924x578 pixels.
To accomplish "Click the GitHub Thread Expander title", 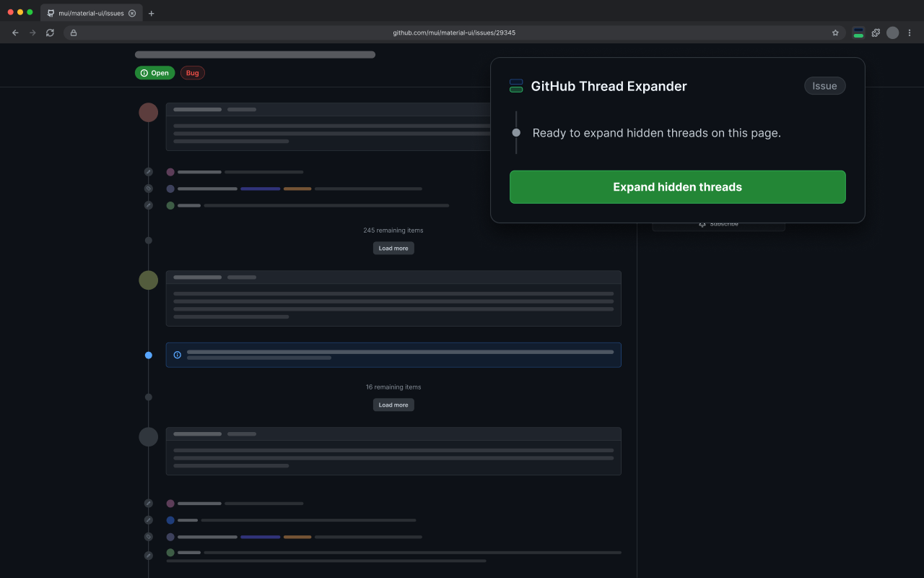I will (x=609, y=87).
